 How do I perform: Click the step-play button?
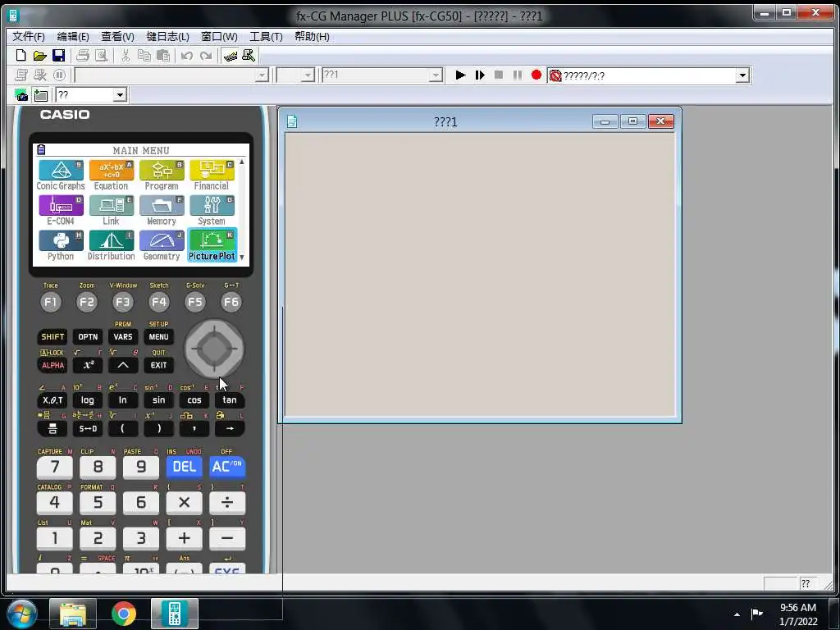(479, 75)
